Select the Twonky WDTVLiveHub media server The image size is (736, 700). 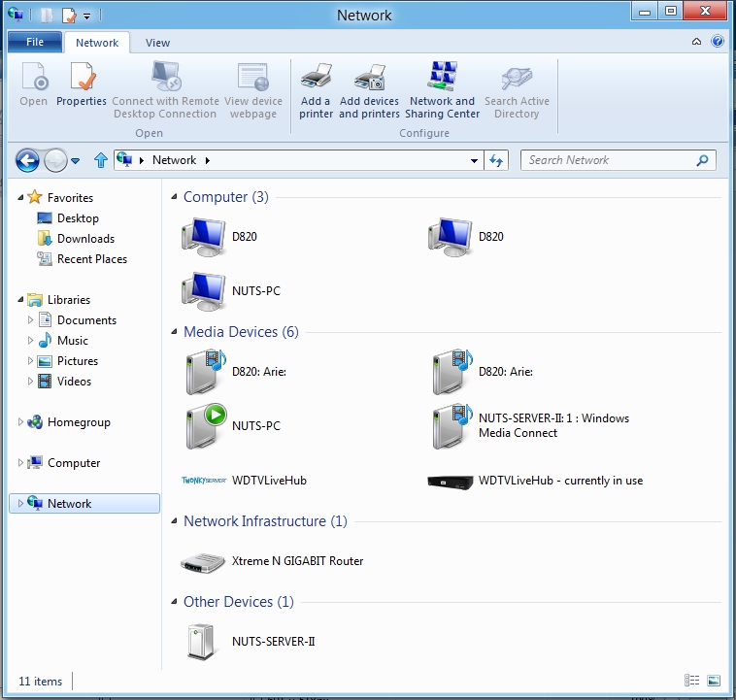click(x=244, y=481)
